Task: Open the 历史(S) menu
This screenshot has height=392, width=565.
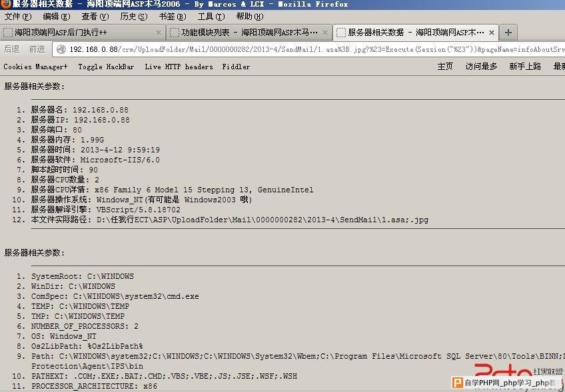Action: coord(134,17)
